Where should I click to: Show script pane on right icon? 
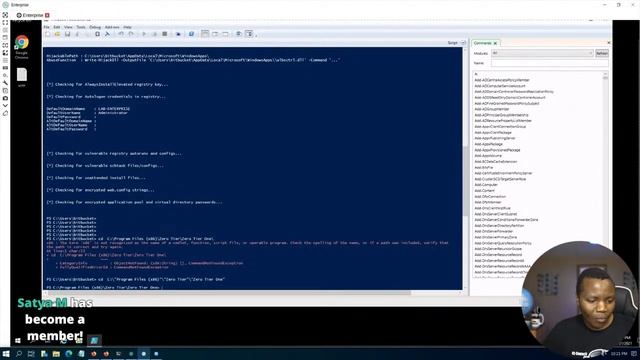click(x=215, y=34)
